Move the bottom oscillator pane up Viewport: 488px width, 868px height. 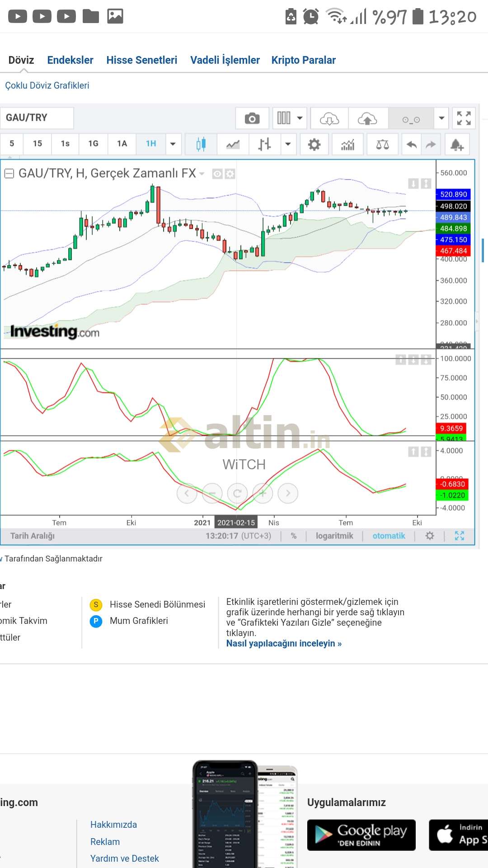(413, 452)
